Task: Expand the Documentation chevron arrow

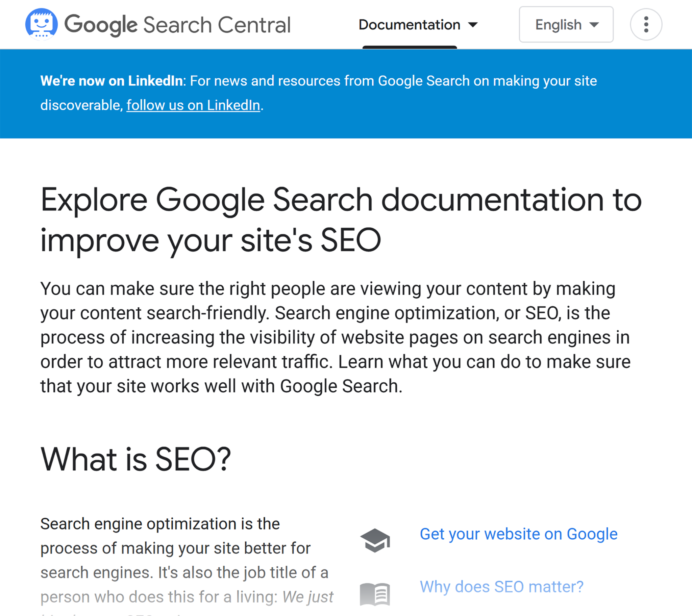Action: [x=474, y=24]
